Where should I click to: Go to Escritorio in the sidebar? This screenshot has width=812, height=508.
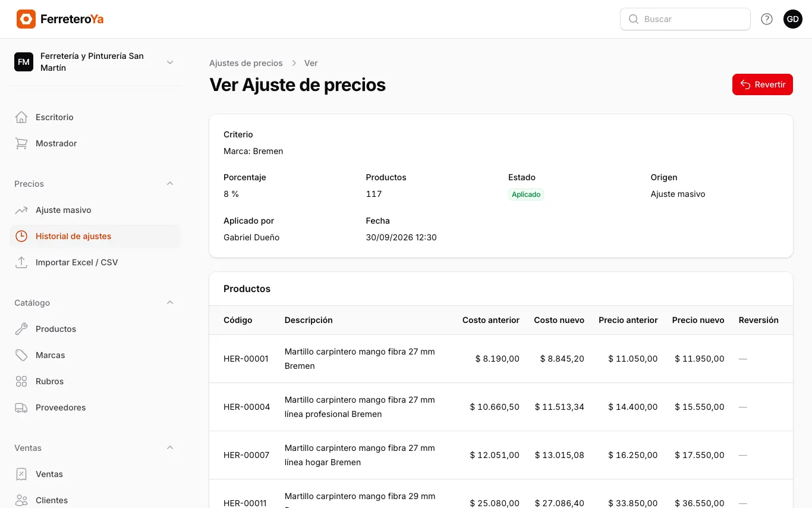(95, 117)
